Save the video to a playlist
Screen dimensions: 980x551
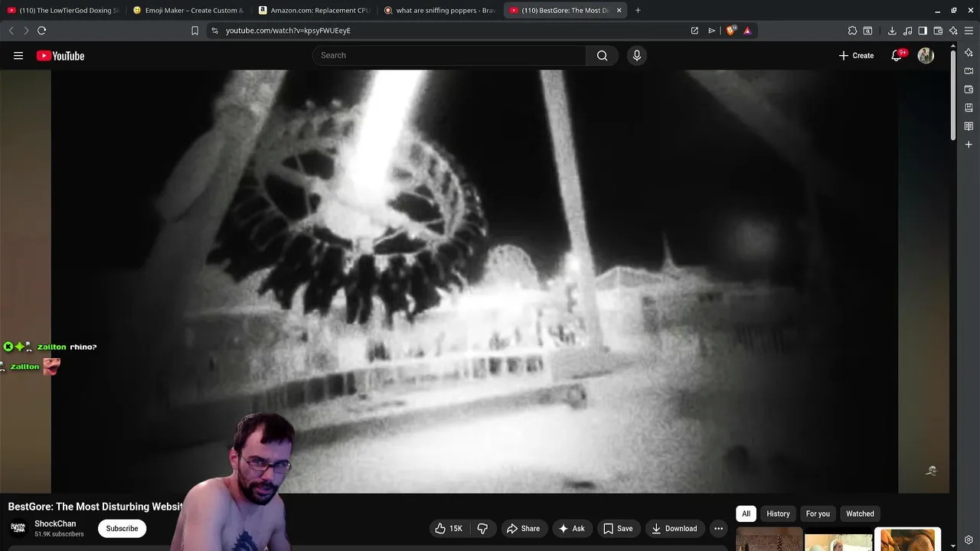pyautogui.click(x=617, y=529)
